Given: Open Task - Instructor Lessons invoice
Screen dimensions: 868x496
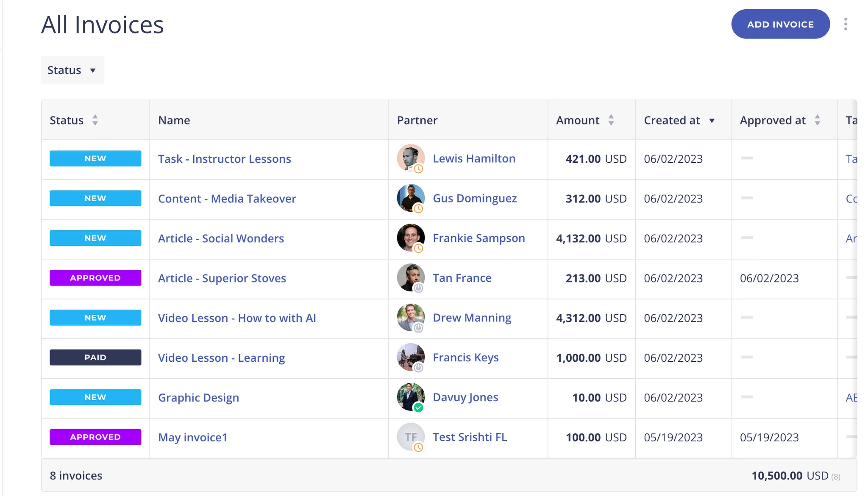Looking at the screenshot, I should pos(224,159).
